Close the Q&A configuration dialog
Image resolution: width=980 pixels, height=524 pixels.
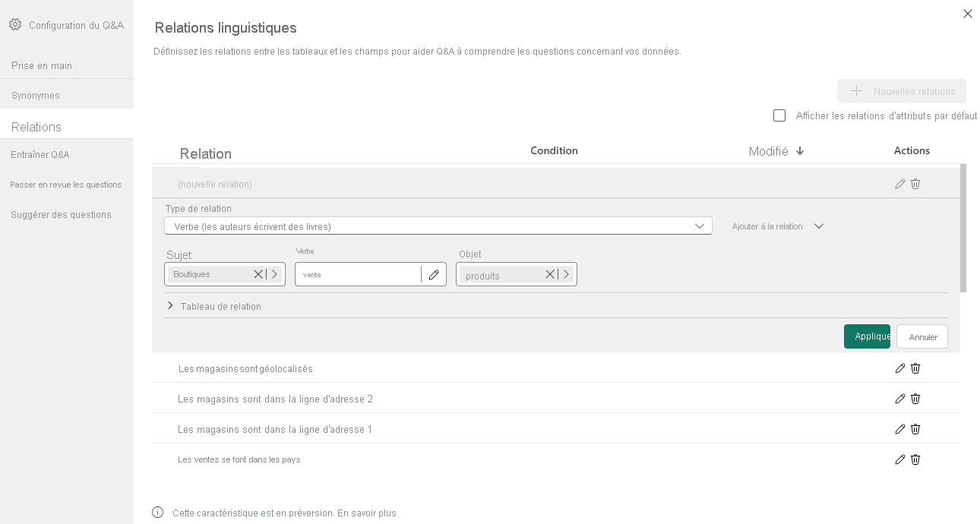[968, 14]
